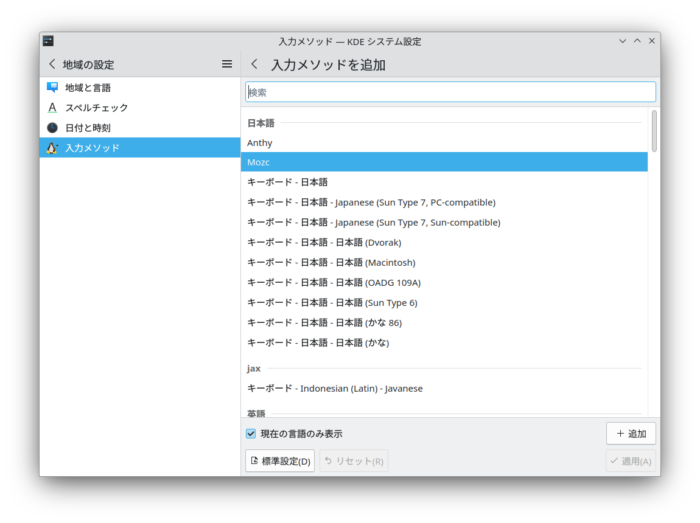This screenshot has height=523, width=700.
Task: Go back using the arrow beside 入力メソッドを追加
Action: pos(254,64)
